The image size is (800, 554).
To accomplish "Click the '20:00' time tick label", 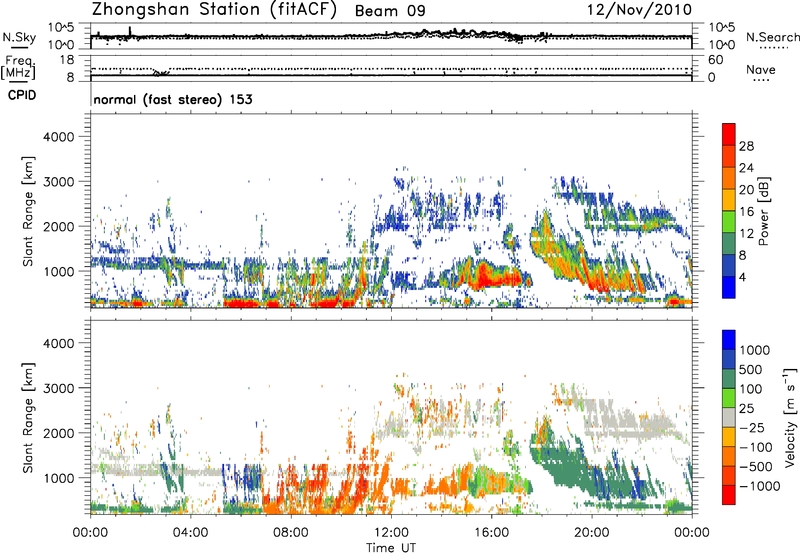I will tap(591, 533).
